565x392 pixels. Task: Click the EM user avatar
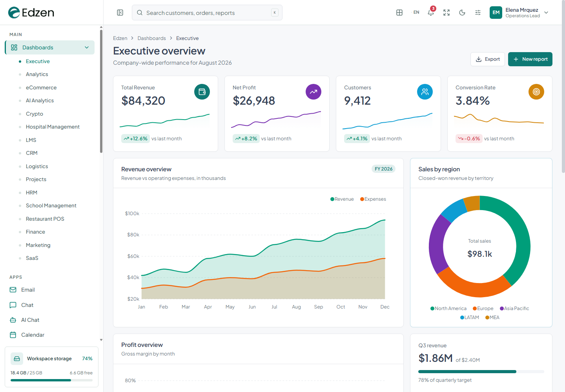pyautogui.click(x=496, y=13)
